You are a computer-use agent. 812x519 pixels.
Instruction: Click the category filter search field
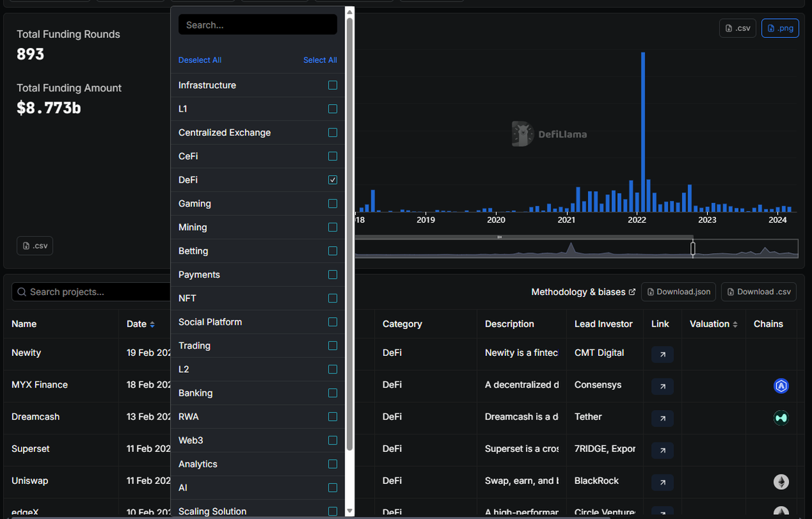(258, 25)
